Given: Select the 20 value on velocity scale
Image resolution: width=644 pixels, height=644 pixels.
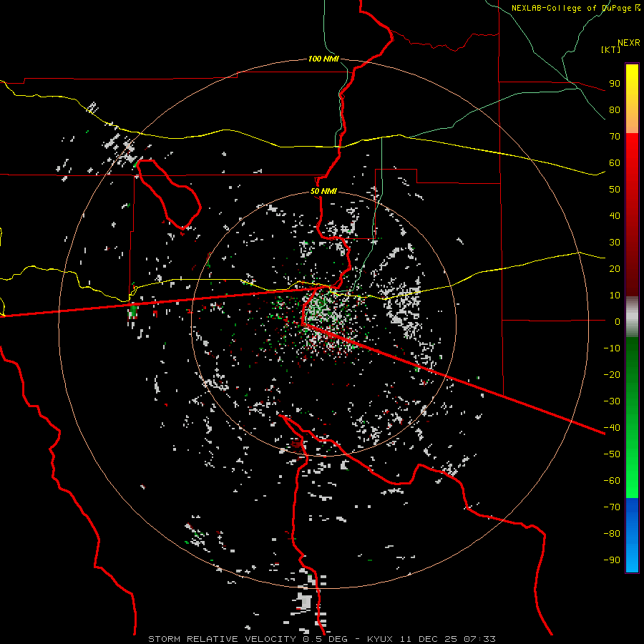Looking at the screenshot, I should [x=615, y=268].
